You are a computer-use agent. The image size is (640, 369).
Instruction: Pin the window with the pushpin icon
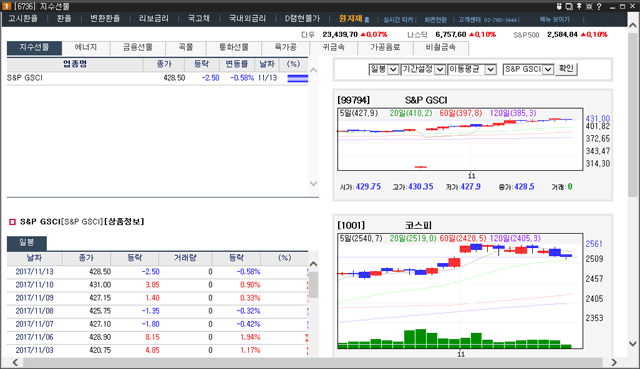coord(579,7)
